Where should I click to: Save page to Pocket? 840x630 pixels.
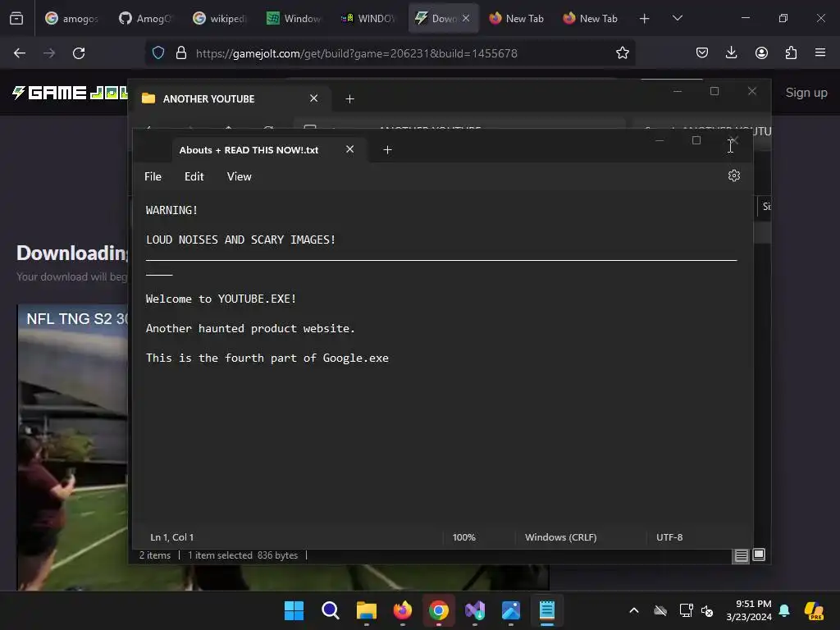(702, 53)
